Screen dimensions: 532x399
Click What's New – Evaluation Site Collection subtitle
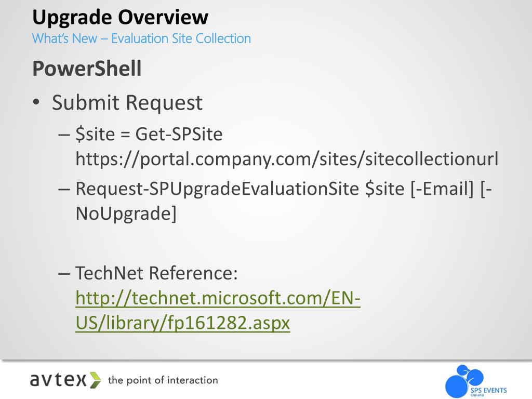141,38
